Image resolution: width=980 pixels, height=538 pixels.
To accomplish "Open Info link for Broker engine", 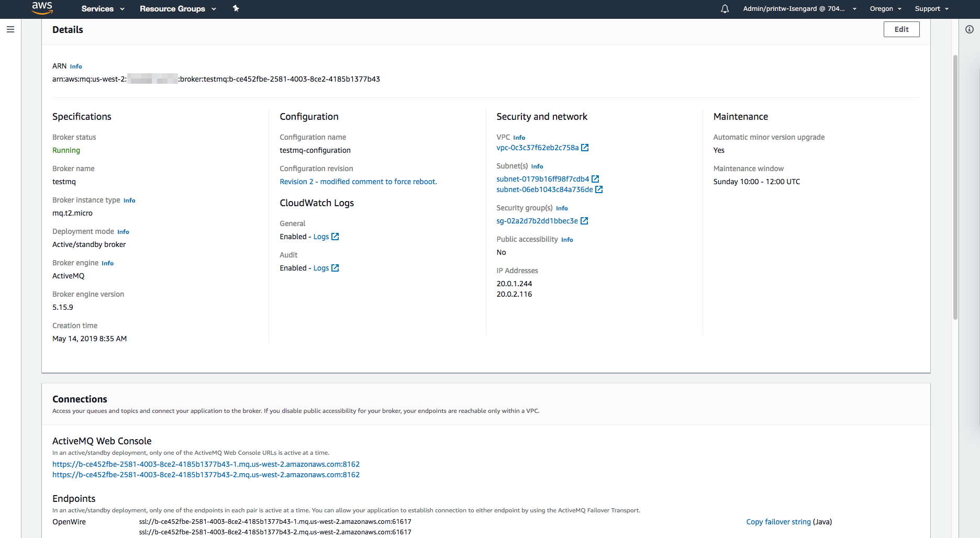I will (x=107, y=263).
